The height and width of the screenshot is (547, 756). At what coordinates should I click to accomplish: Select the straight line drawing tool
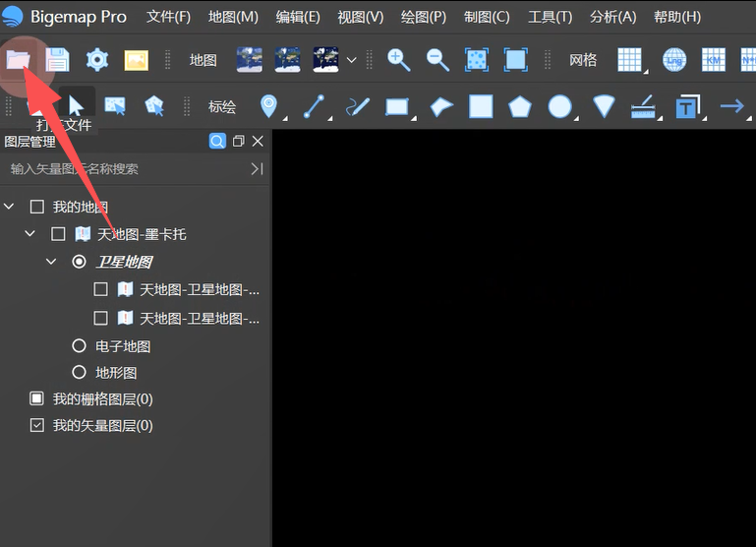coord(314,106)
